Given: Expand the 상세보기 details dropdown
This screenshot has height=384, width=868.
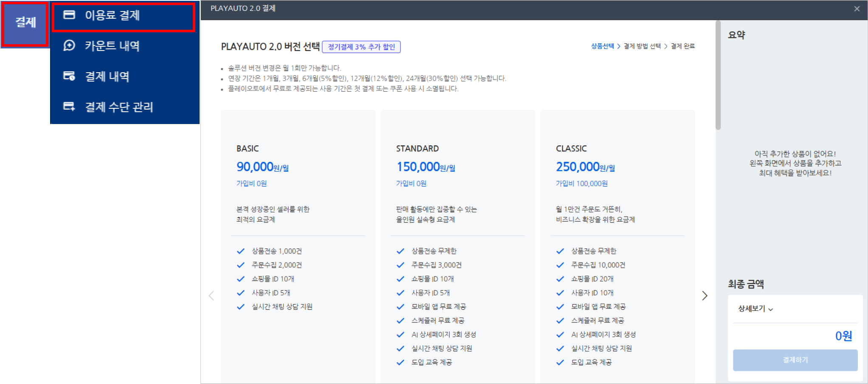Looking at the screenshot, I should [755, 309].
